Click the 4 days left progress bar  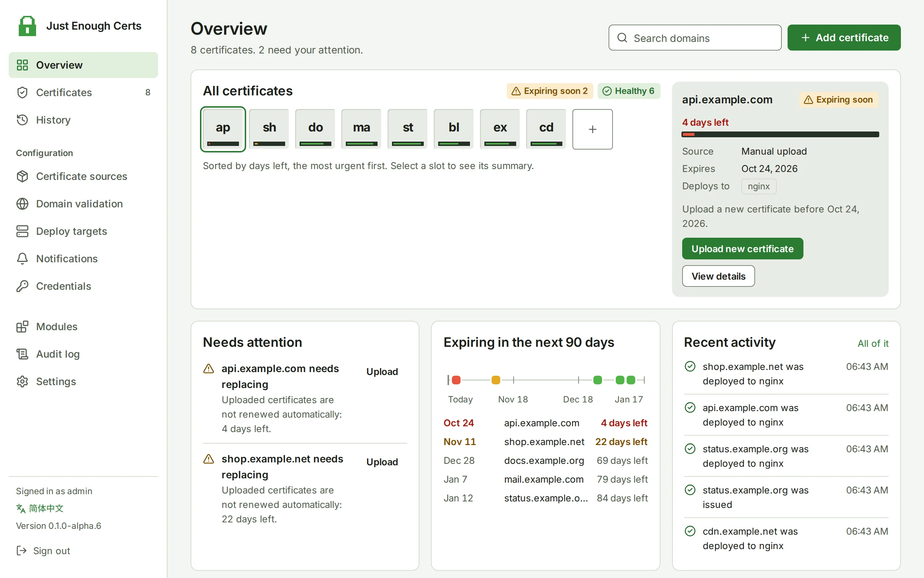[780, 134]
